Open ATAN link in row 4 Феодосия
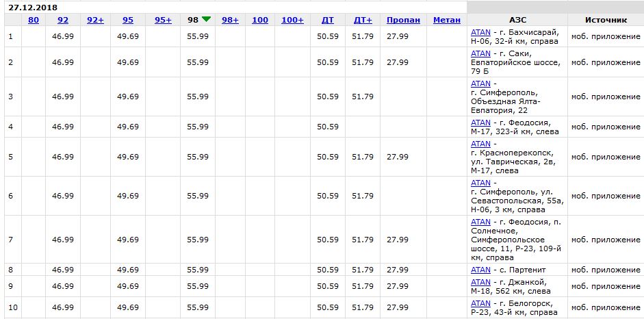This screenshot has height=319, width=644. [x=480, y=123]
